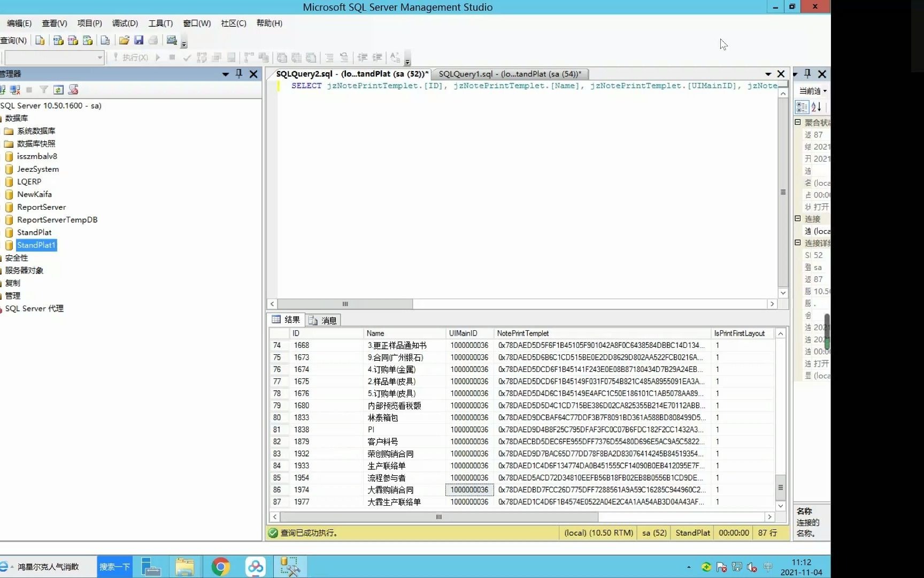Collapse the 连接详细 properties section

798,242
